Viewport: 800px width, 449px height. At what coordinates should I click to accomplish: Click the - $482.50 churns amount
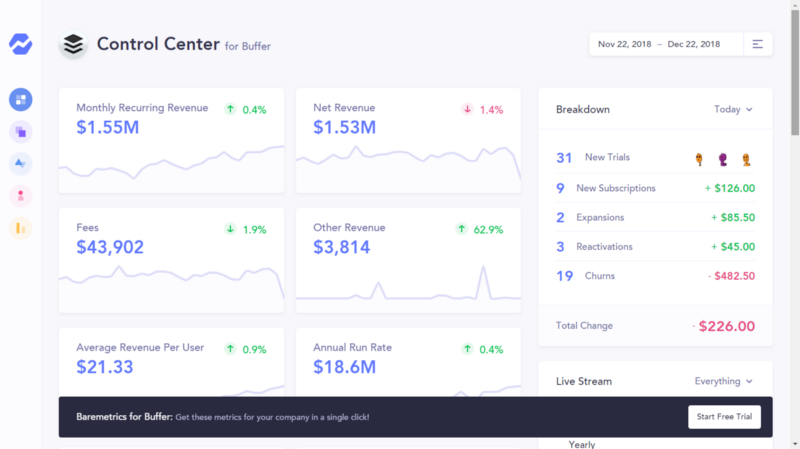(731, 276)
